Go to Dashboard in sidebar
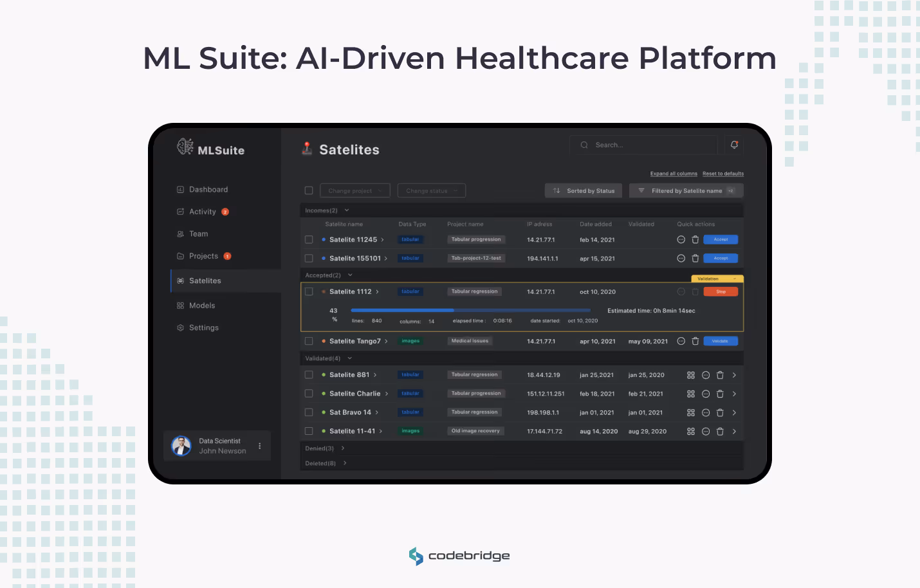 (x=202, y=190)
